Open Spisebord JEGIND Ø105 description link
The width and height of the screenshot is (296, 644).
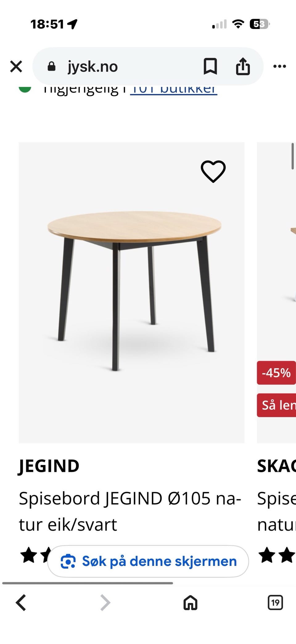(x=130, y=511)
